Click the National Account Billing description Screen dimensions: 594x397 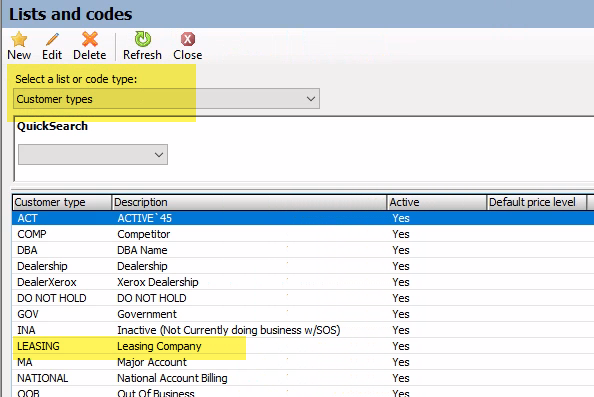coord(172,378)
